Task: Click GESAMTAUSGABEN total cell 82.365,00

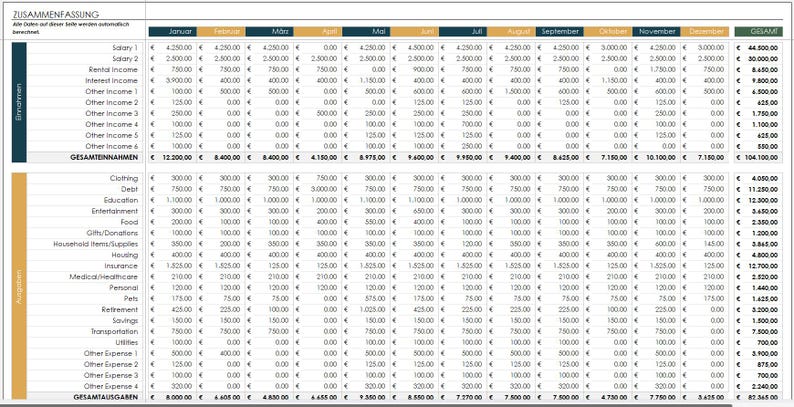Action: coord(759,397)
